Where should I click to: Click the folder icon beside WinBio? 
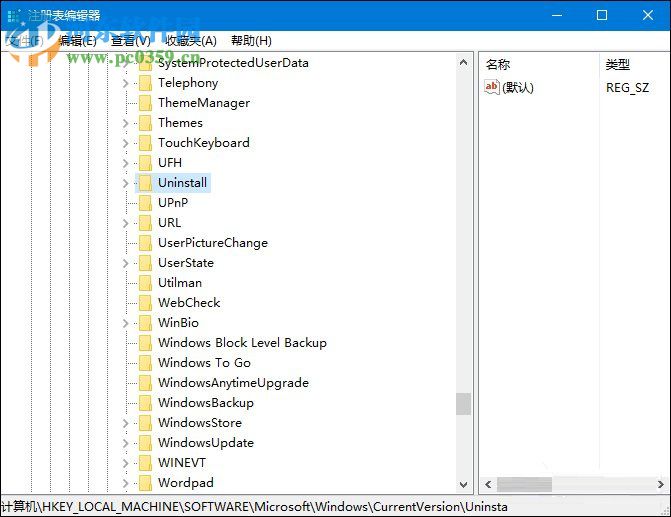(145, 323)
